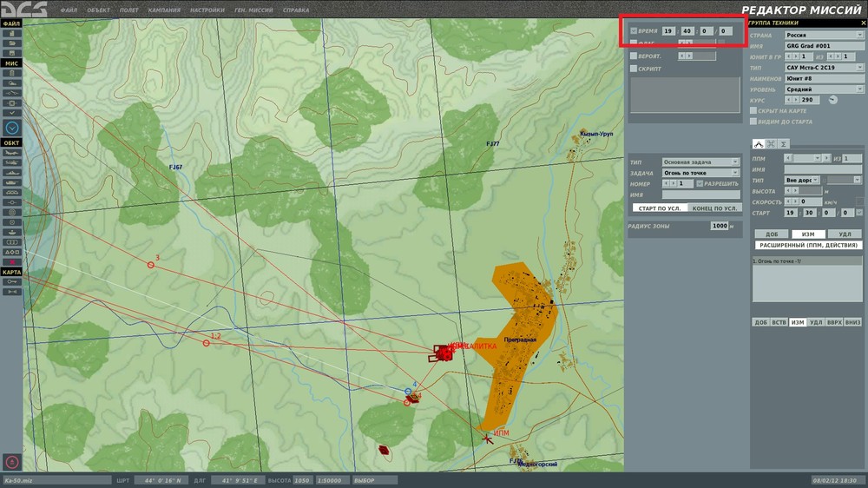The width and height of the screenshot is (868, 488).
Task: Click the round blue chevron button in left sidebar
Action: click(11, 127)
